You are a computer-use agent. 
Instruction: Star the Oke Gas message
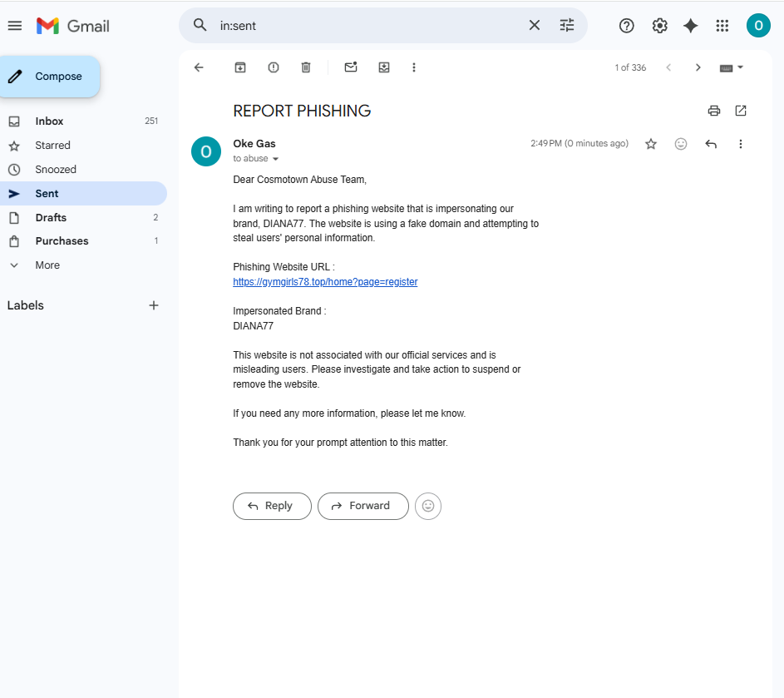pos(650,144)
